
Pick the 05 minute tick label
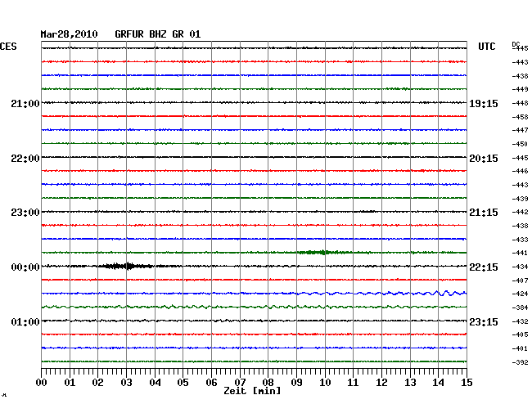pyautogui.click(x=183, y=383)
